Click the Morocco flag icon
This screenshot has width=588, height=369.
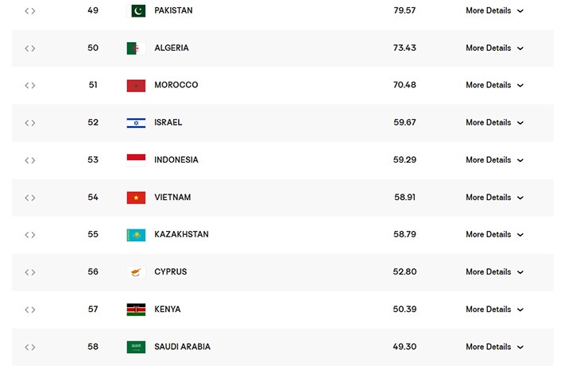tap(136, 86)
